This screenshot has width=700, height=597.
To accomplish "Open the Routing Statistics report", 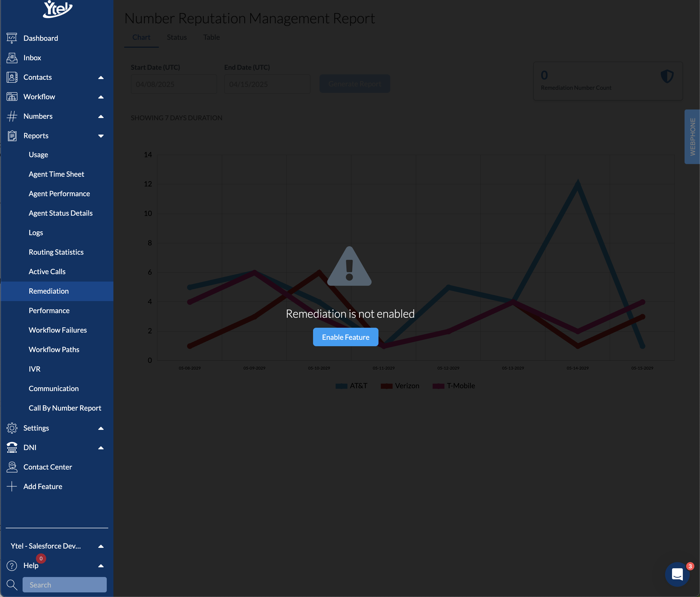I will click(x=56, y=252).
